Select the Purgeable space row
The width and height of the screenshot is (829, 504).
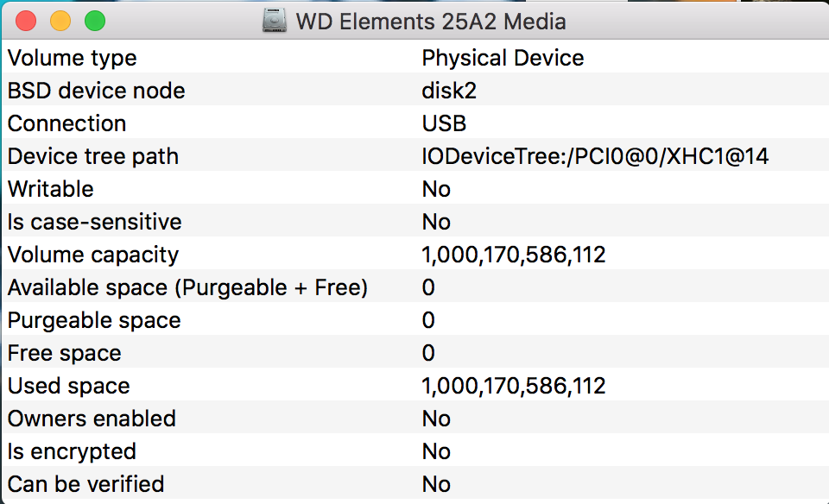click(415, 320)
